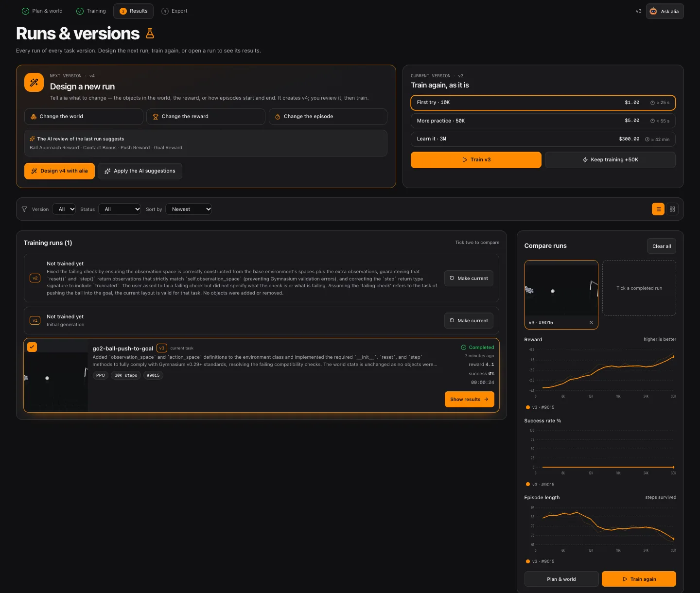This screenshot has width=700, height=593.
Task: Select the Learn it 3M training option
Action: (543, 139)
